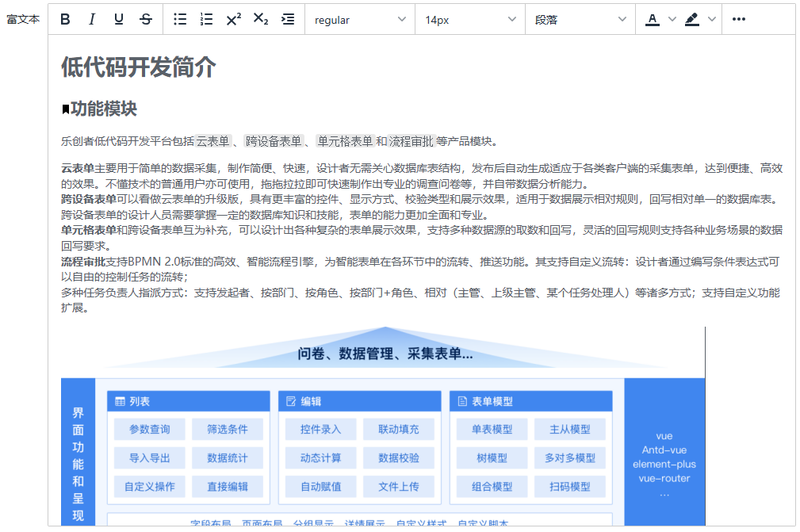Screen dimensions: 800x532
Task: Open the 'regular' font family dropdown
Action: coord(359,20)
